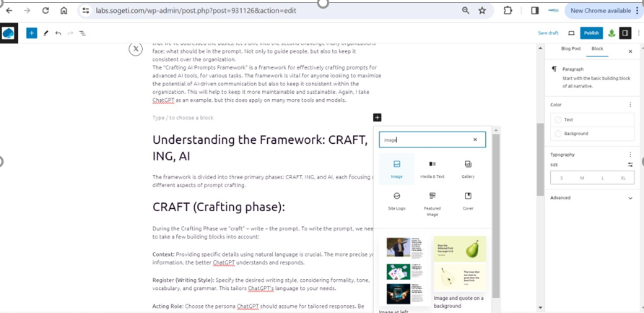Open Color options three-dot menu

click(630, 105)
